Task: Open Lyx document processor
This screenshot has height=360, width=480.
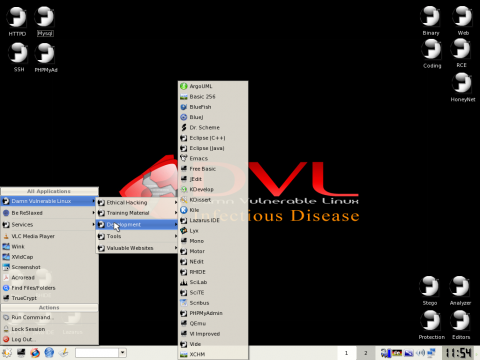Action: pos(213,231)
